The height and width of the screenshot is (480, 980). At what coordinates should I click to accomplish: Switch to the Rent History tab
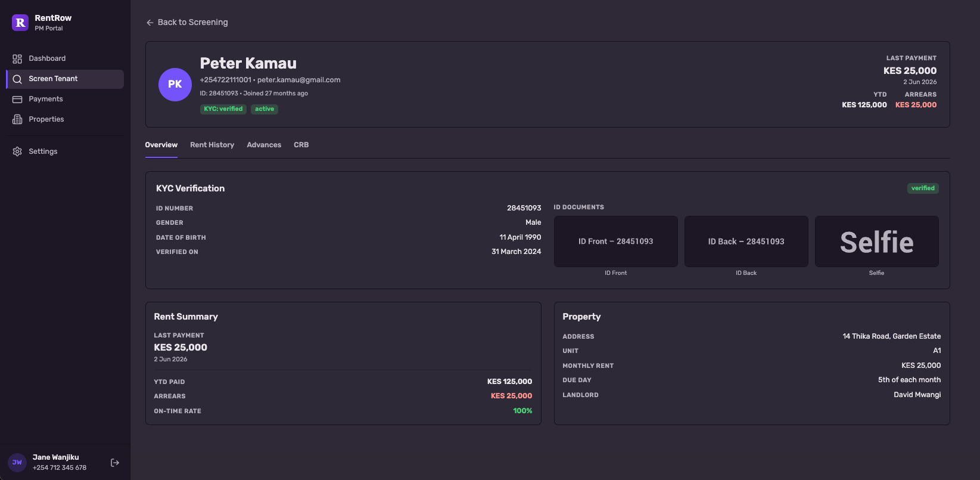[x=212, y=145]
